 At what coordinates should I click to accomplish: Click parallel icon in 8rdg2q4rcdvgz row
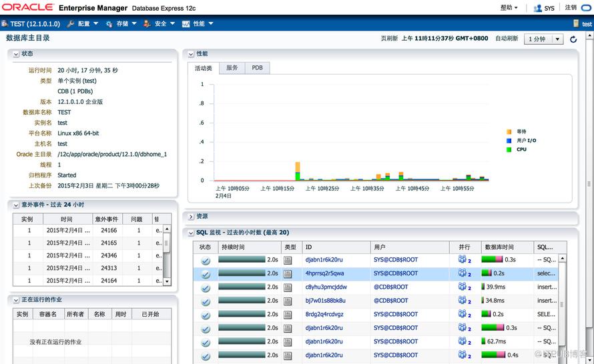pyautogui.click(x=462, y=314)
